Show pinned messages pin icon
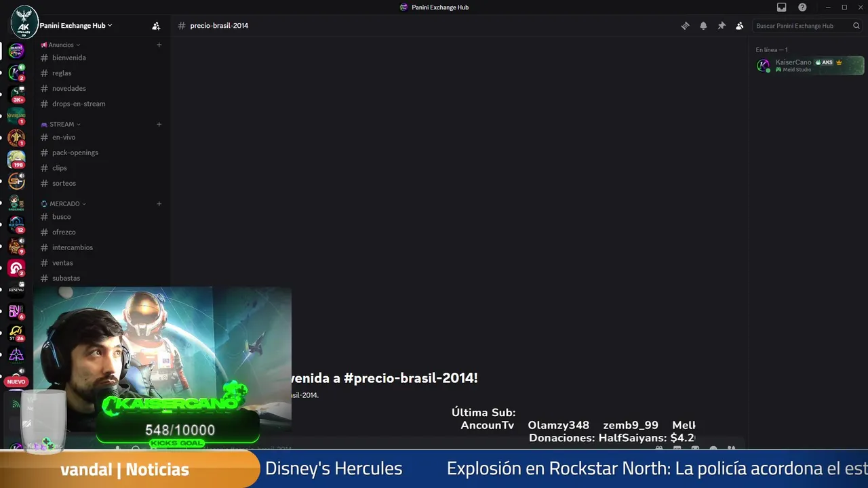868x488 pixels. pyautogui.click(x=722, y=26)
